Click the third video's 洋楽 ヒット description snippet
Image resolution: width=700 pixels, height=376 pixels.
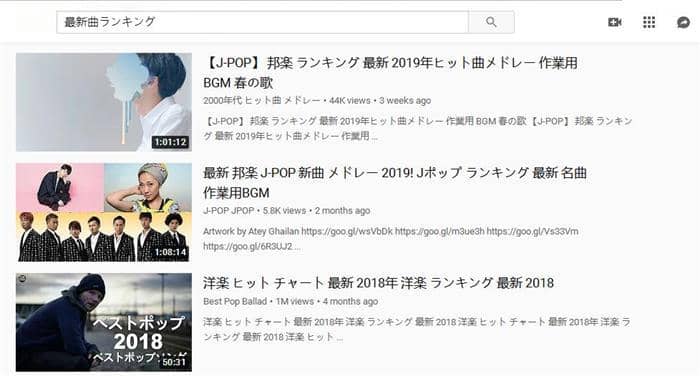[x=417, y=329]
